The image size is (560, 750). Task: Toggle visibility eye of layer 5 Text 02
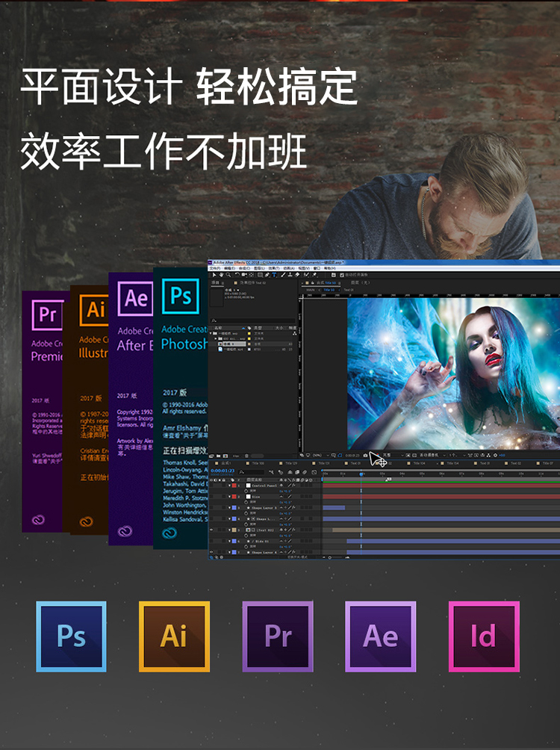(211, 530)
